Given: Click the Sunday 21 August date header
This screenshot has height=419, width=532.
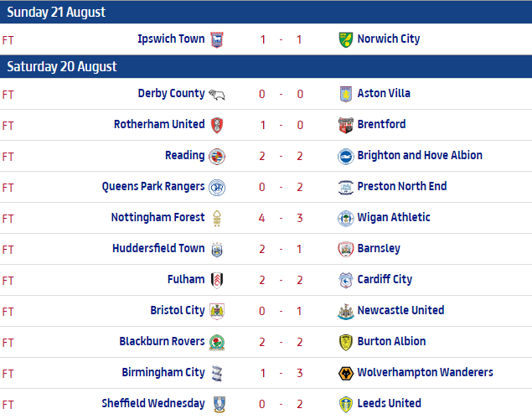Looking at the screenshot, I should [x=55, y=13].
